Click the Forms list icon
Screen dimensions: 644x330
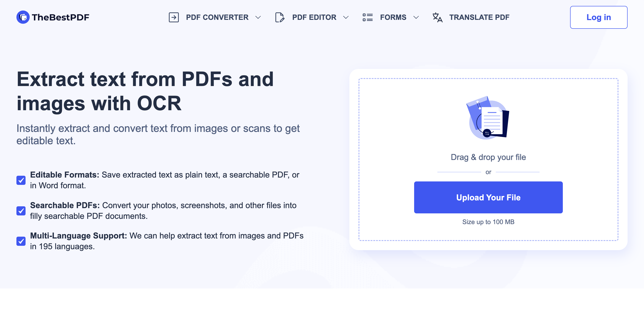(368, 17)
